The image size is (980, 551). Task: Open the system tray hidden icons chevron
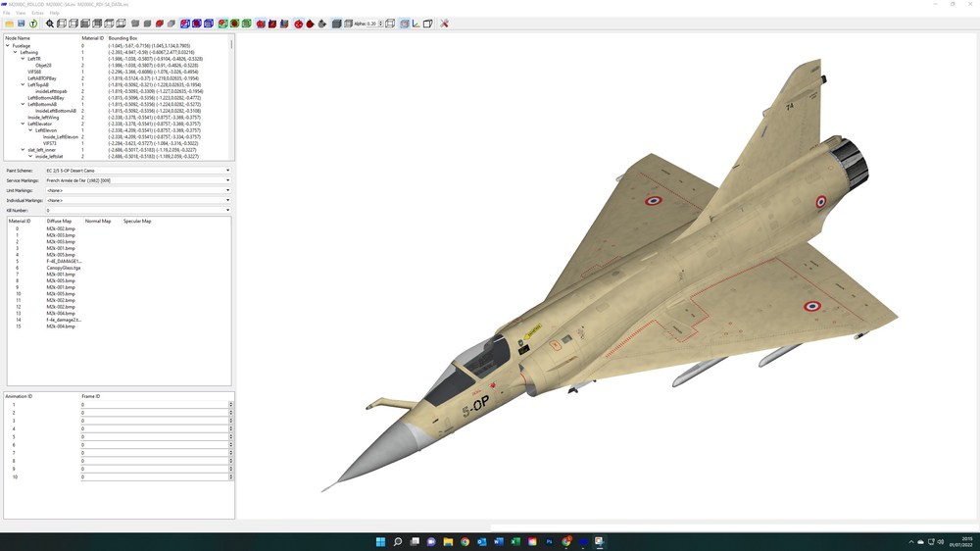[911, 542]
